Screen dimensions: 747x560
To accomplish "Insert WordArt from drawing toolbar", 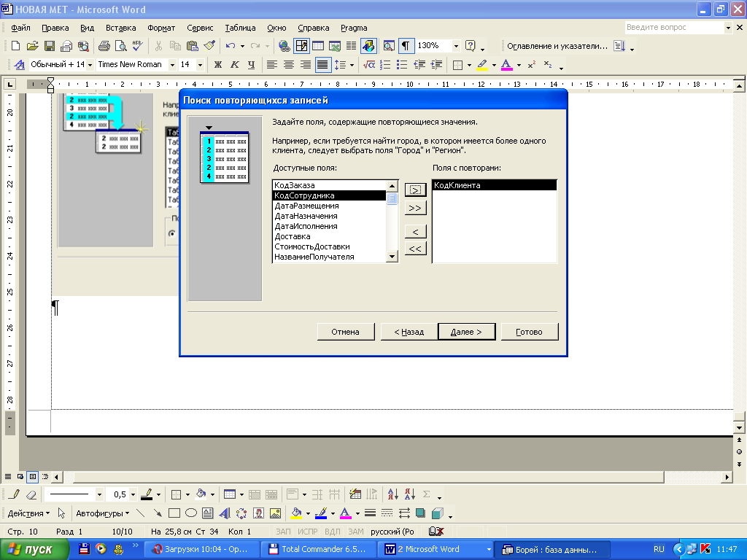I will pyautogui.click(x=225, y=513).
